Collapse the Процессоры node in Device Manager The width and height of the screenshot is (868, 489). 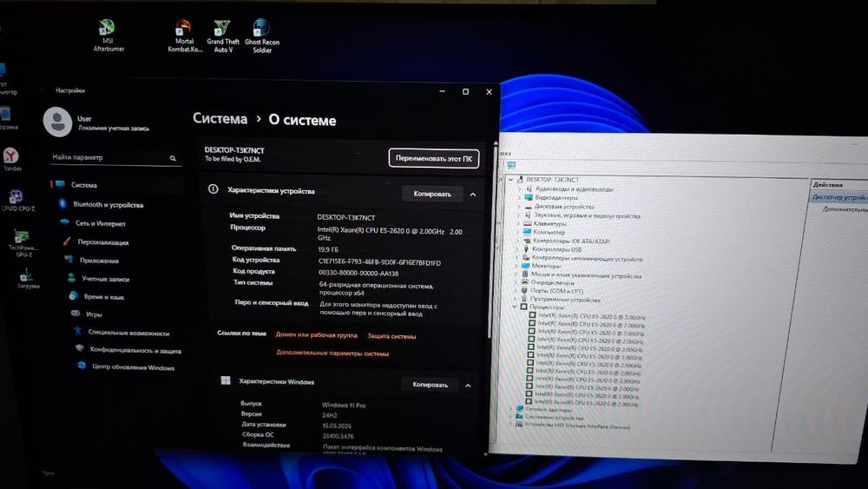(x=515, y=307)
